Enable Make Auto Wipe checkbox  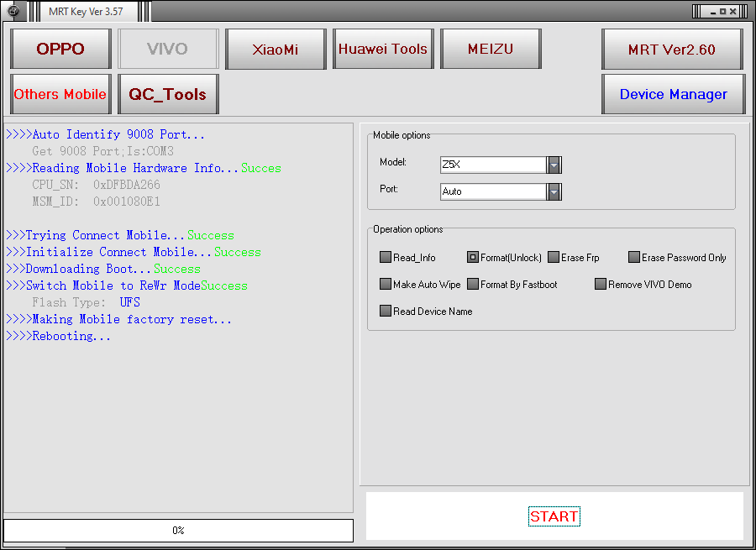tap(386, 284)
